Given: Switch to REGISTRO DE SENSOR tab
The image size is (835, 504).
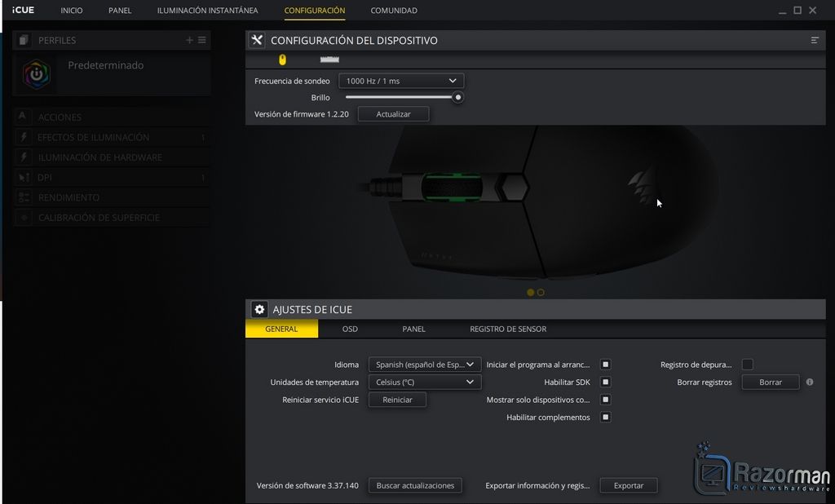Looking at the screenshot, I should tap(508, 329).
